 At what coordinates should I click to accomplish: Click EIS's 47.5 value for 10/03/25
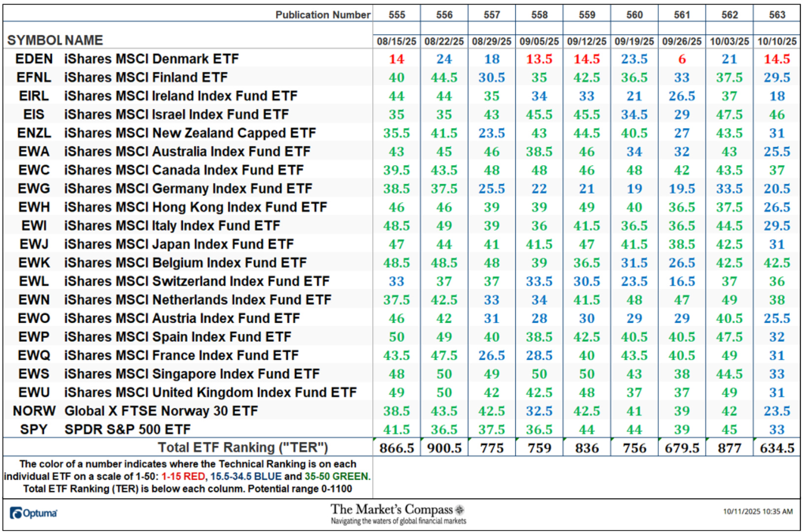(729, 114)
